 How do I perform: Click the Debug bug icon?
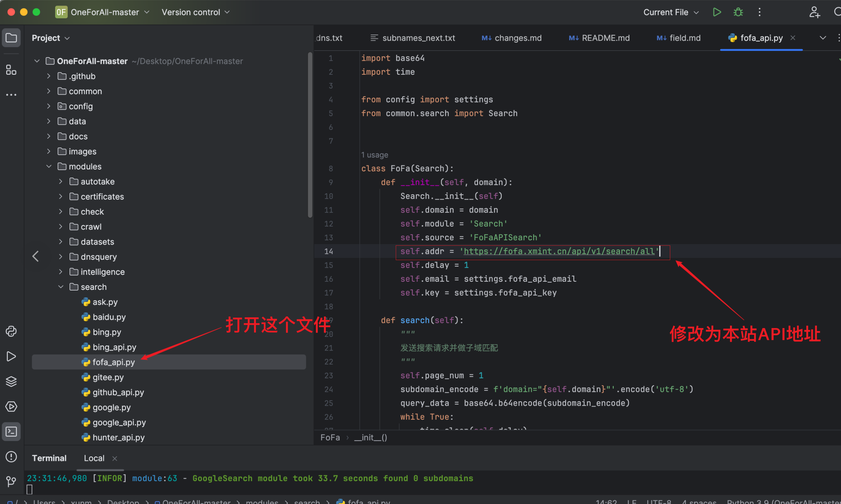pos(738,12)
